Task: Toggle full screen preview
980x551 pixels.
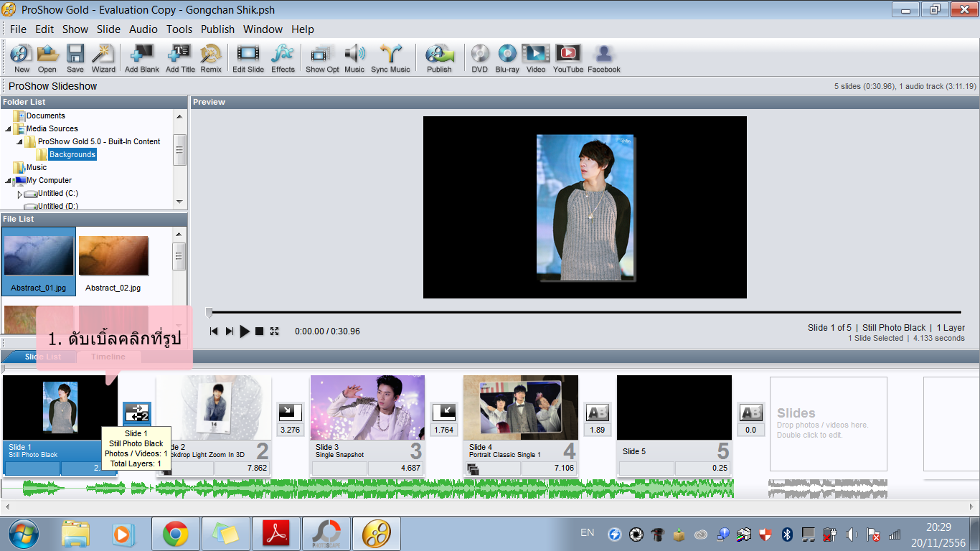Action: point(274,331)
